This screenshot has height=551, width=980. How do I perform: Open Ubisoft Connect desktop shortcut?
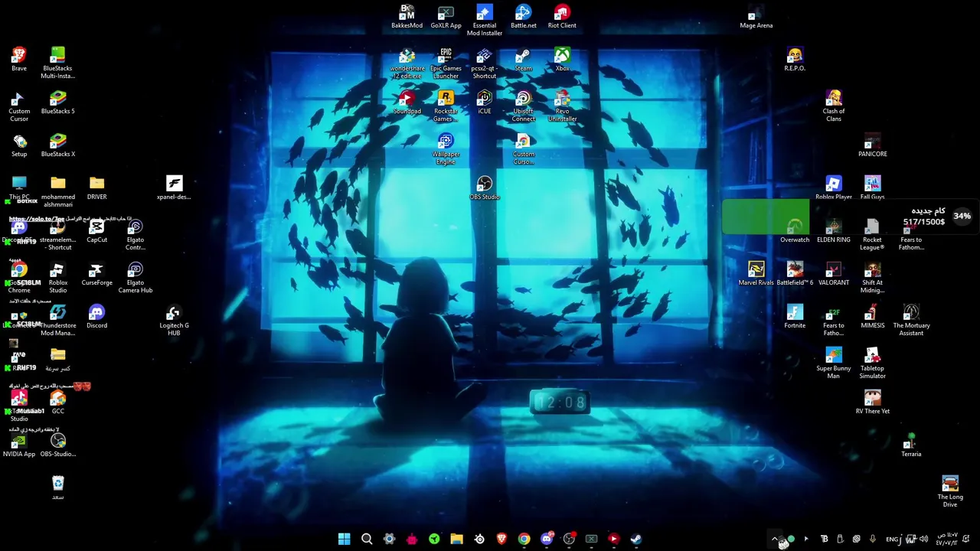pos(524,106)
